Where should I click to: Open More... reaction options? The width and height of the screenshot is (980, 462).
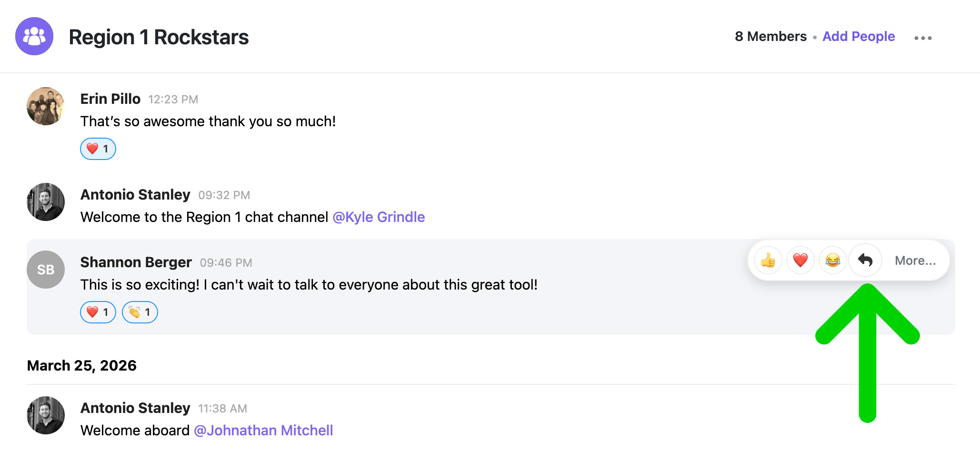coord(915,261)
